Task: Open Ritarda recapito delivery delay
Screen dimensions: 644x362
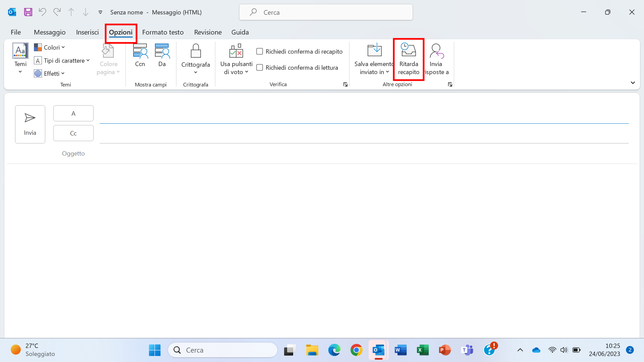Action: click(x=408, y=59)
